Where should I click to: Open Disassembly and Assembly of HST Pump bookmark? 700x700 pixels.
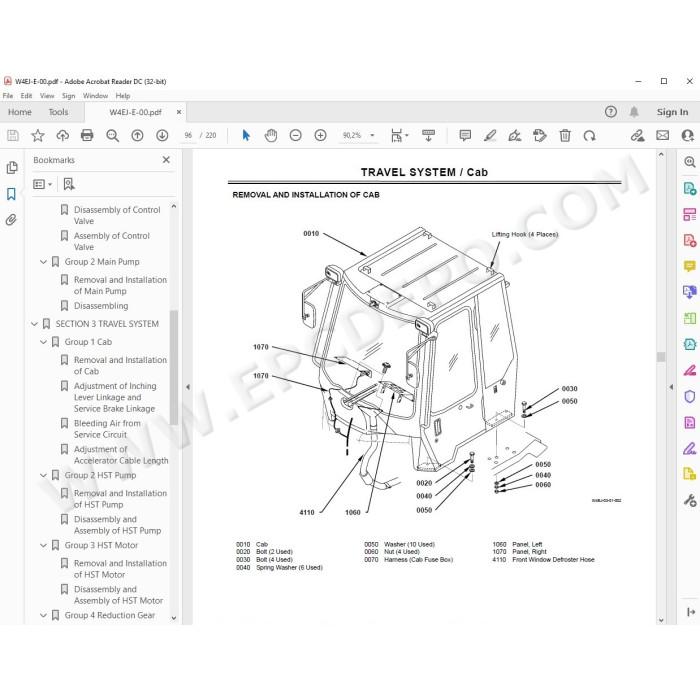[x=117, y=525]
